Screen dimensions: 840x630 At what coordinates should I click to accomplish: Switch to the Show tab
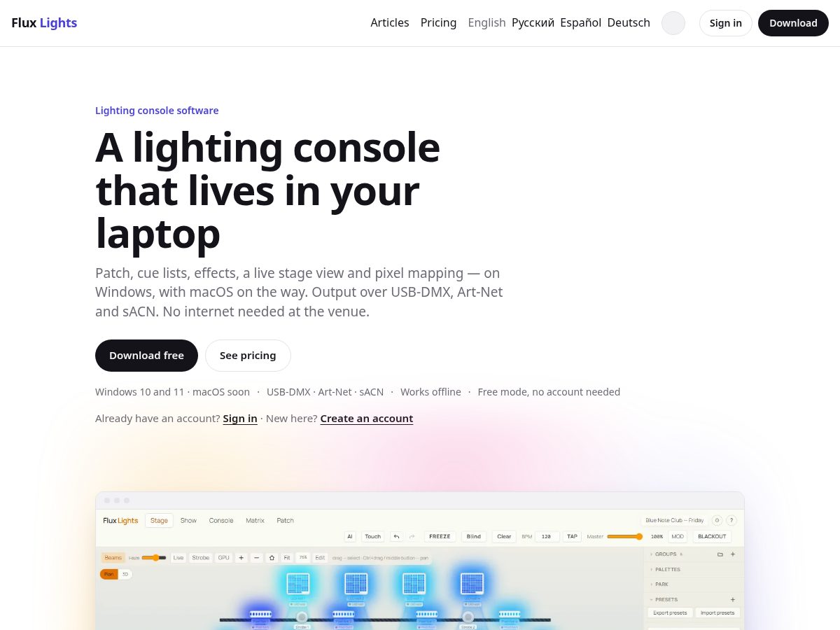click(188, 521)
